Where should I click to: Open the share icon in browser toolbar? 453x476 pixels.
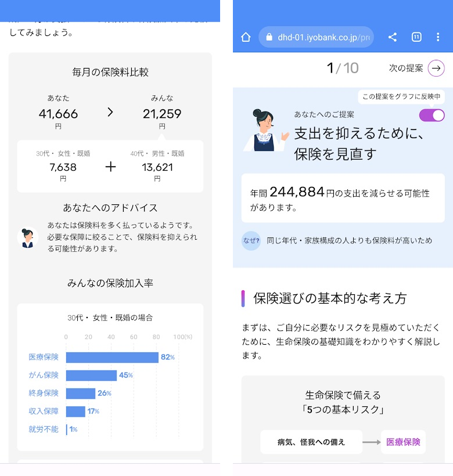tap(393, 37)
